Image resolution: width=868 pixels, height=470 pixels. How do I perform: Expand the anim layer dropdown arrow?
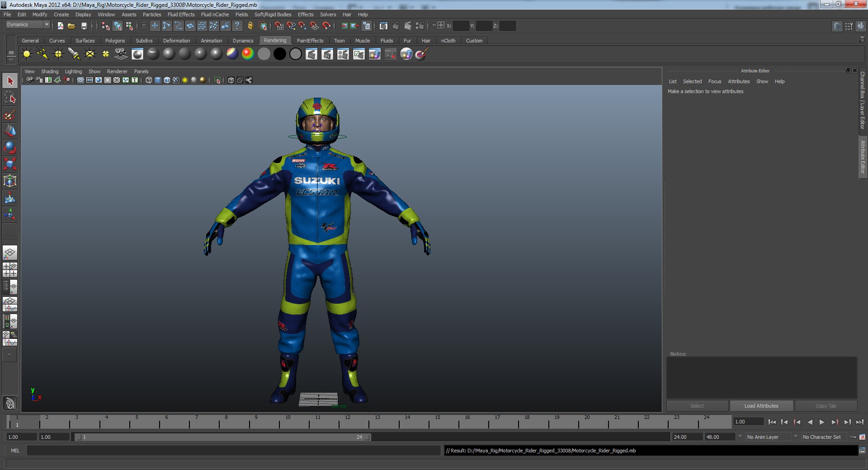740,437
